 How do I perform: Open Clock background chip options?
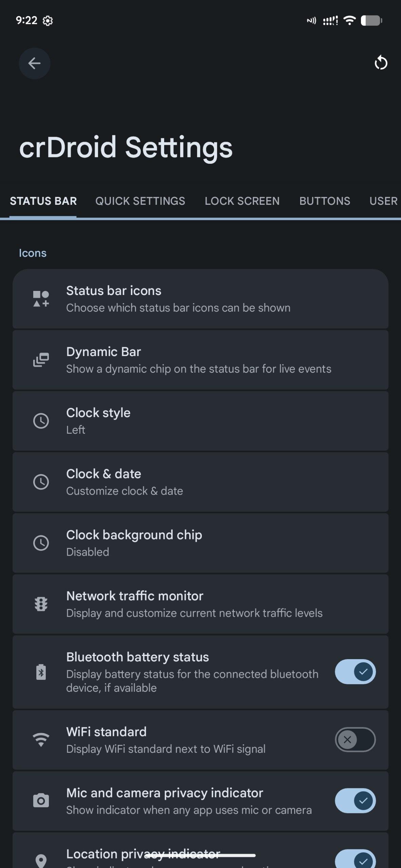pos(200,543)
